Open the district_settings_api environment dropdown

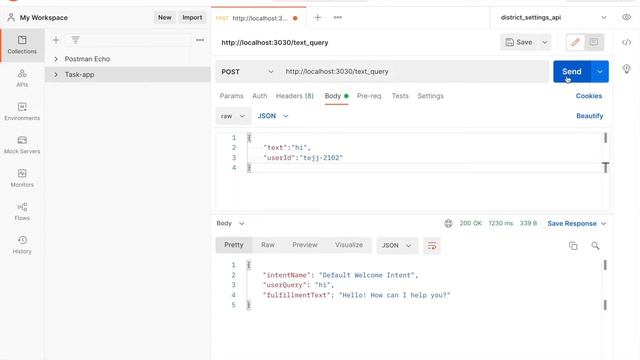pos(553,18)
